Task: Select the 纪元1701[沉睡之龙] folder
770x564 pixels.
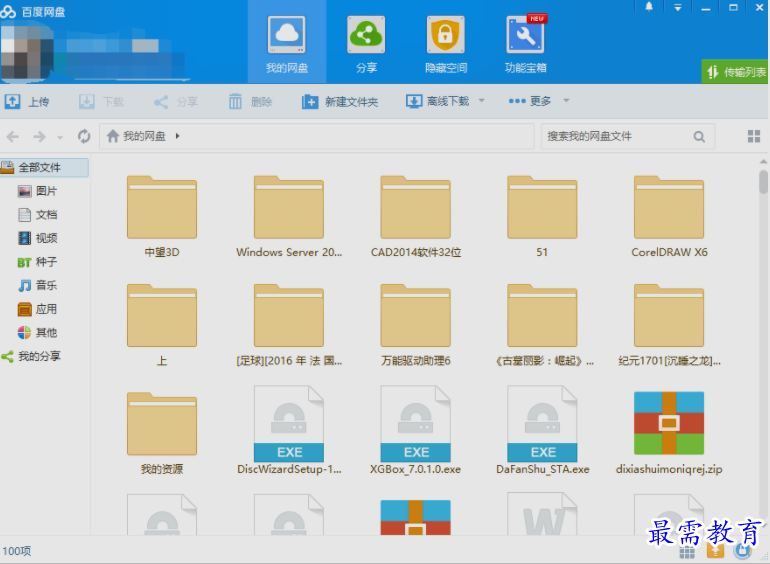Action: pos(669,325)
